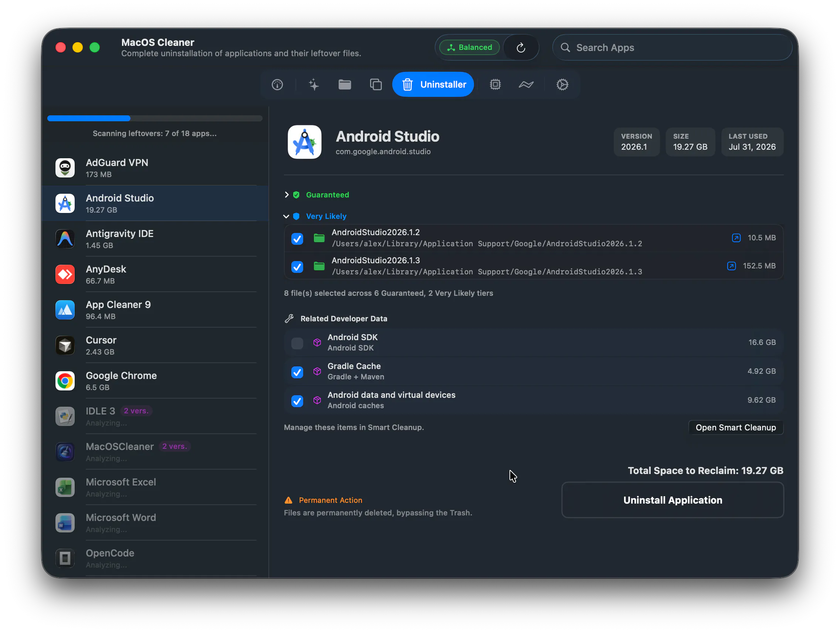Click the Guaranteed green shield icon
The image size is (840, 633).
click(296, 195)
